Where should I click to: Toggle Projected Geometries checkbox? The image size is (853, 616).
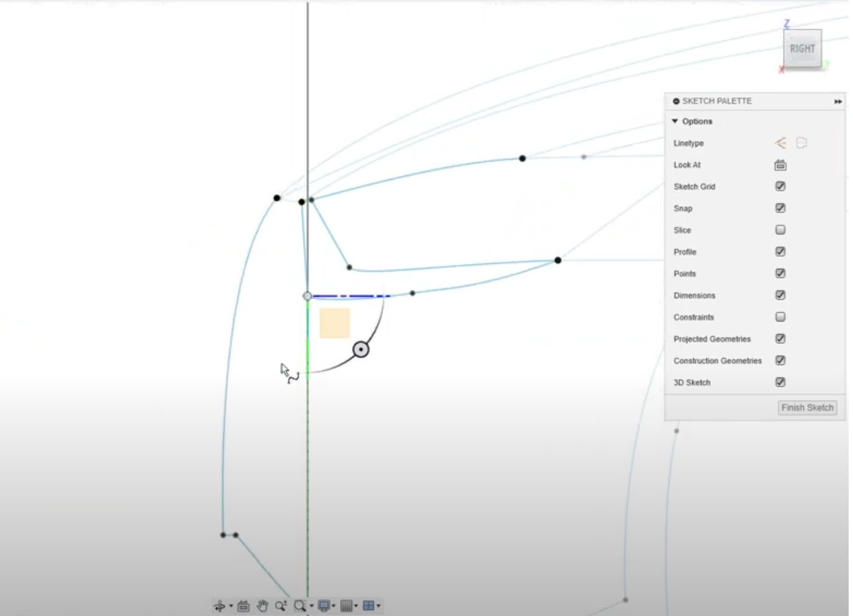780,338
